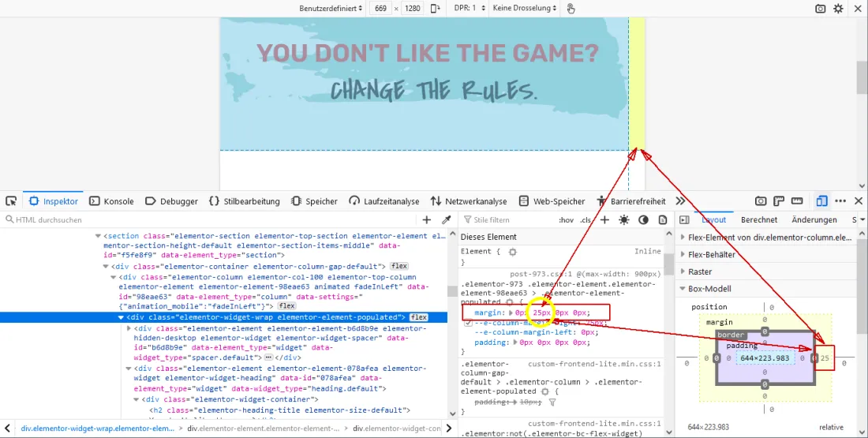Click the breadcrumb left arrow
Image resolution: width=868 pixels, height=438 pixels.
pos(7,428)
